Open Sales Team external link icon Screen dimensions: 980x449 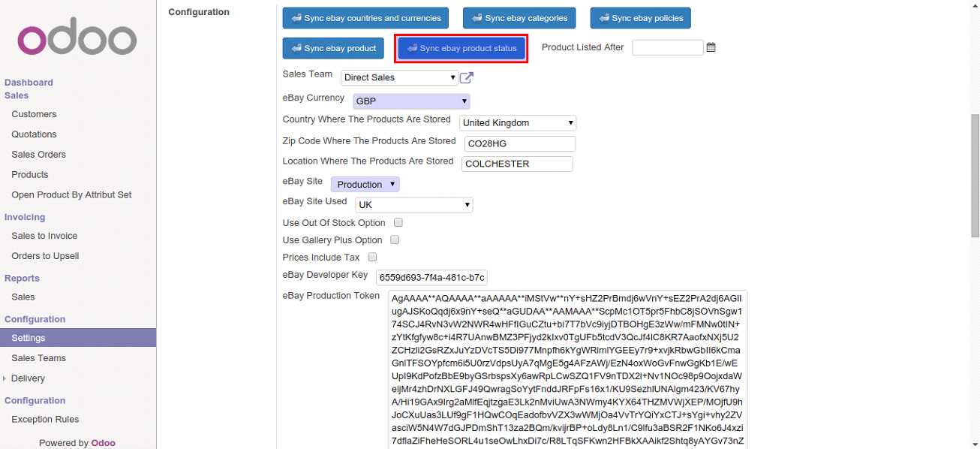point(467,77)
